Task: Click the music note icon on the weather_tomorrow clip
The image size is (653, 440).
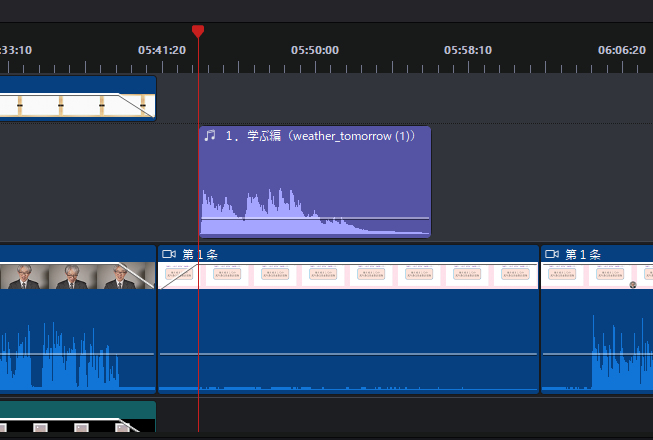Action: pos(210,136)
